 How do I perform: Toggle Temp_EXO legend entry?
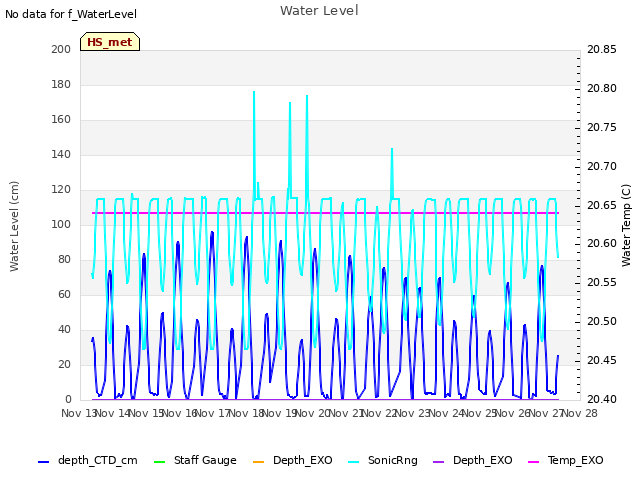pos(566,460)
